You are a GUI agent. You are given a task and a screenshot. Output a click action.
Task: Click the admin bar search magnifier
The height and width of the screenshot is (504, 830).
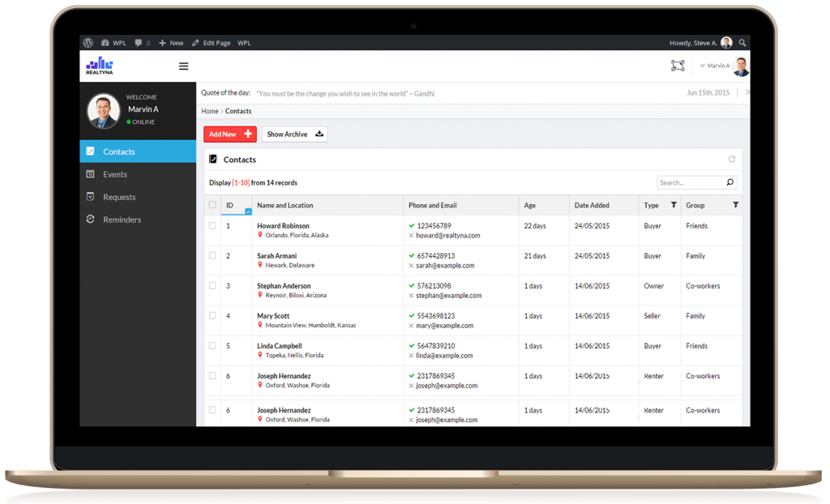[x=742, y=42]
